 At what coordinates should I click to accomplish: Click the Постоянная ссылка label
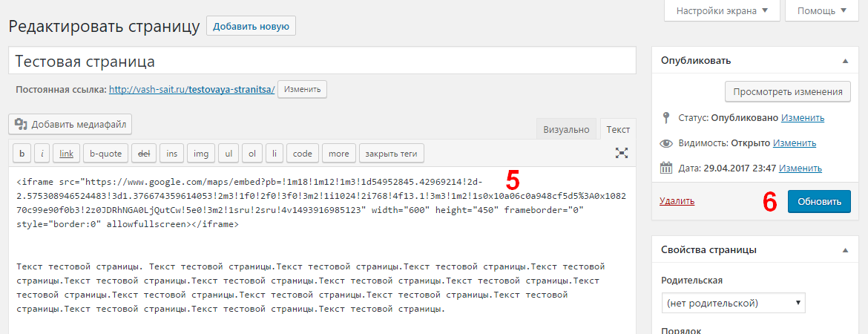(61, 90)
